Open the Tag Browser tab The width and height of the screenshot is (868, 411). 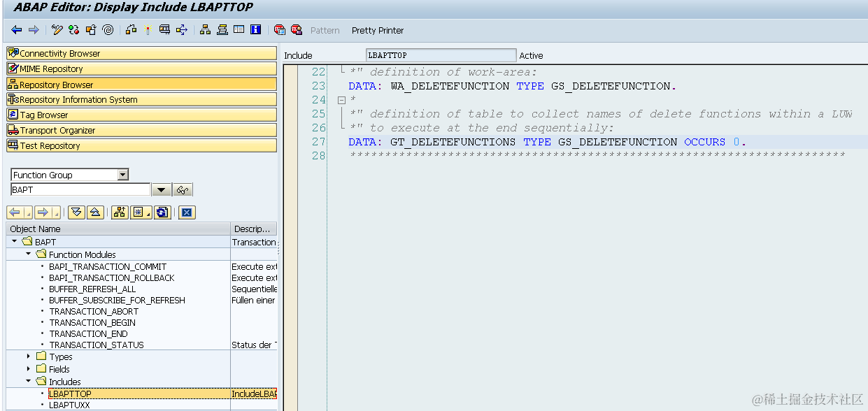[x=141, y=115]
